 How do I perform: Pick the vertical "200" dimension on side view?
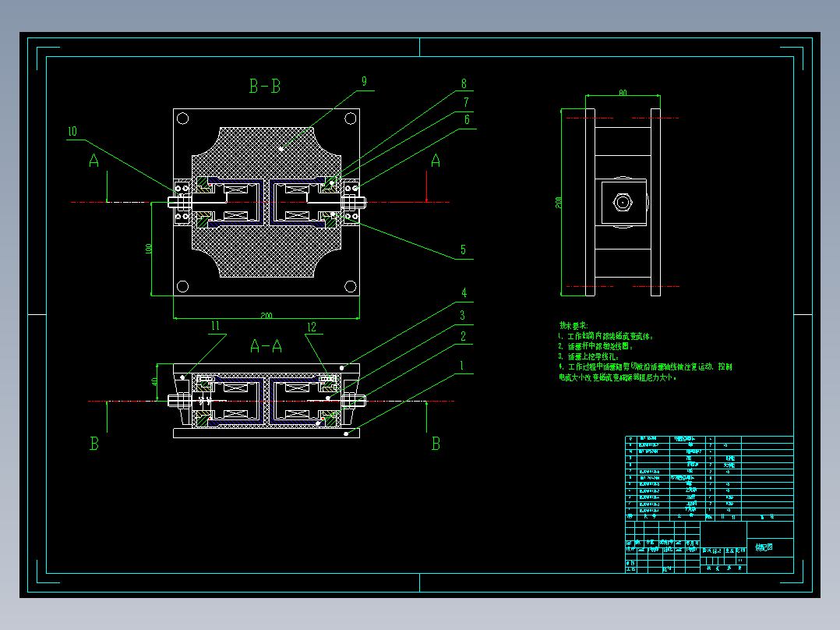tap(558, 202)
